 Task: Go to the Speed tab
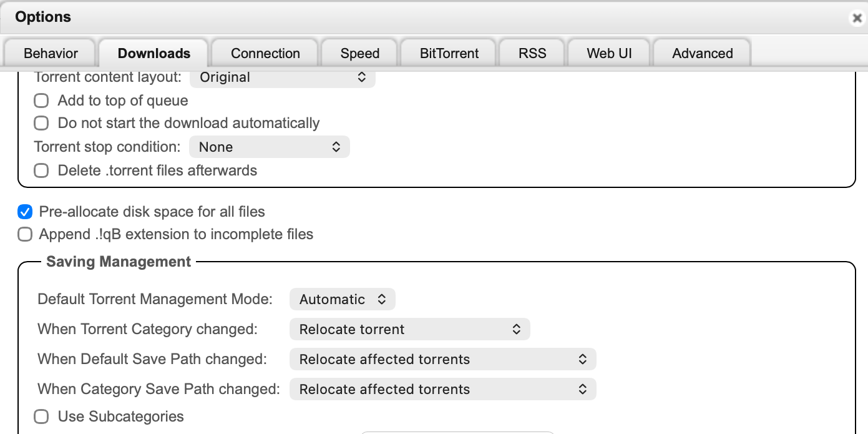pyautogui.click(x=360, y=54)
